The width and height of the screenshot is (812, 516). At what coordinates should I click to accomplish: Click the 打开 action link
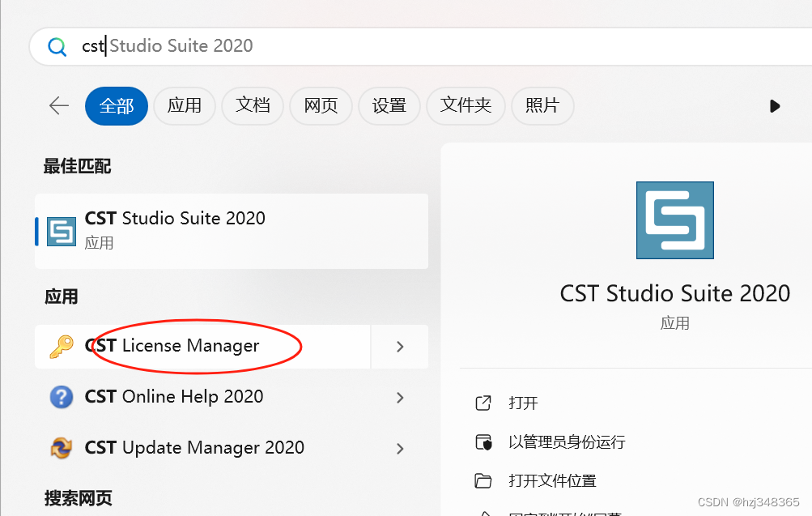point(522,403)
